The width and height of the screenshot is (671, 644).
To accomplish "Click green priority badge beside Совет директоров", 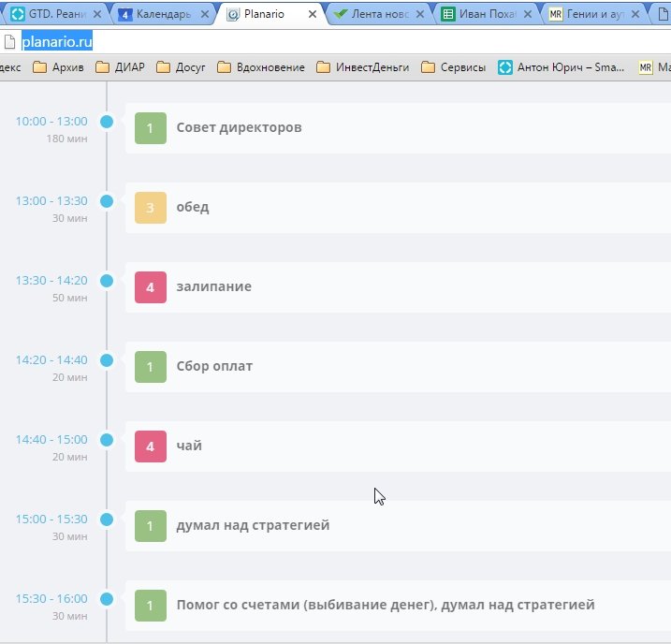I will coord(151,128).
